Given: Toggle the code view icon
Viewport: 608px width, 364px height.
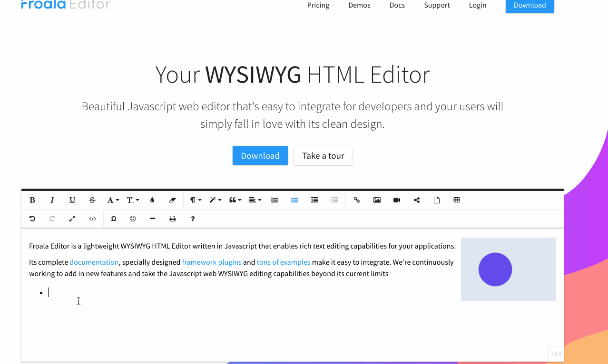Looking at the screenshot, I should (x=92, y=219).
